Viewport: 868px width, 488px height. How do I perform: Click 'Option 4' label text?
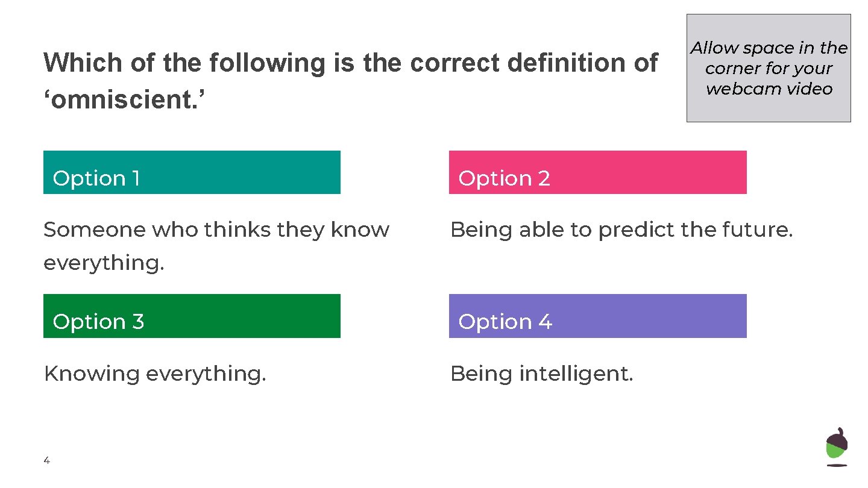[505, 322]
